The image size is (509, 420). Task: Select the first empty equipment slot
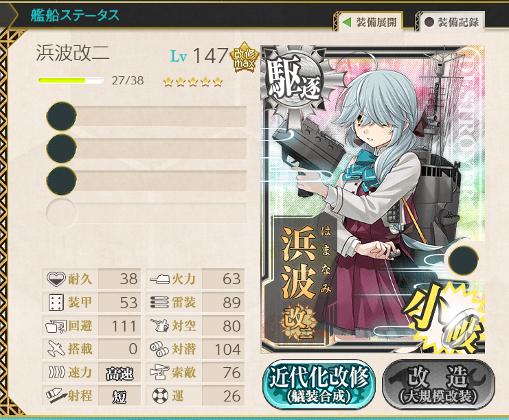pyautogui.click(x=147, y=116)
